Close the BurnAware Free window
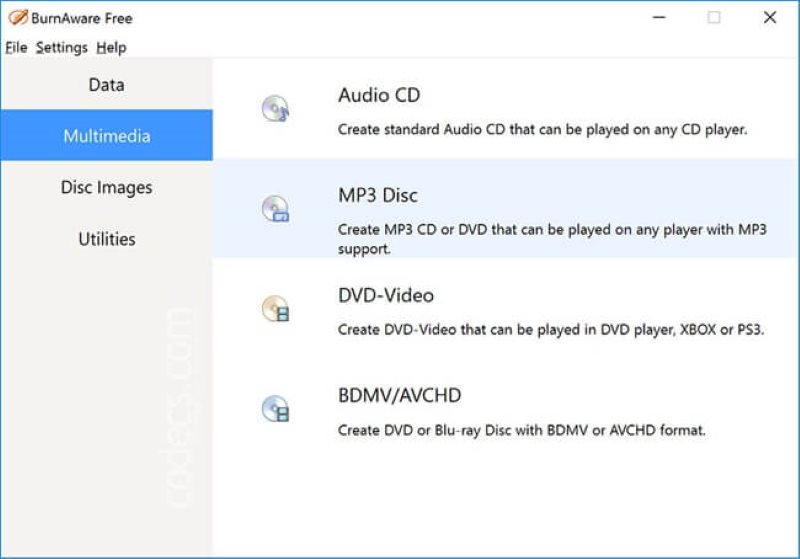Image resolution: width=800 pixels, height=559 pixels. point(770,17)
